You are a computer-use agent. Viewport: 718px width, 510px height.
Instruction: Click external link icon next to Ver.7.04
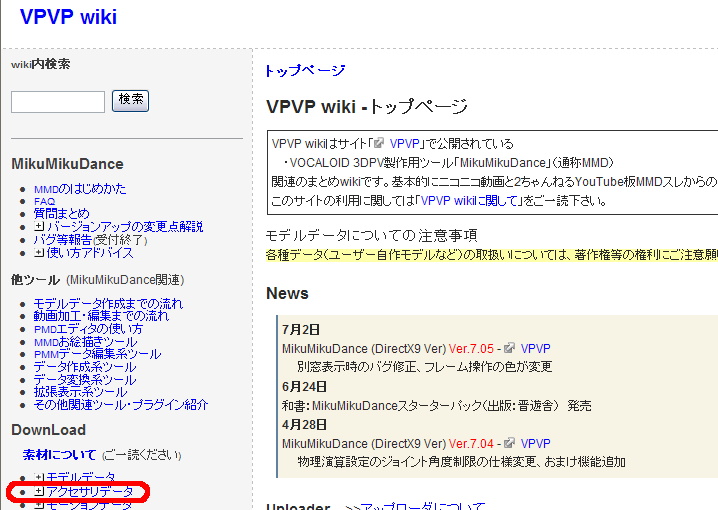(x=509, y=443)
